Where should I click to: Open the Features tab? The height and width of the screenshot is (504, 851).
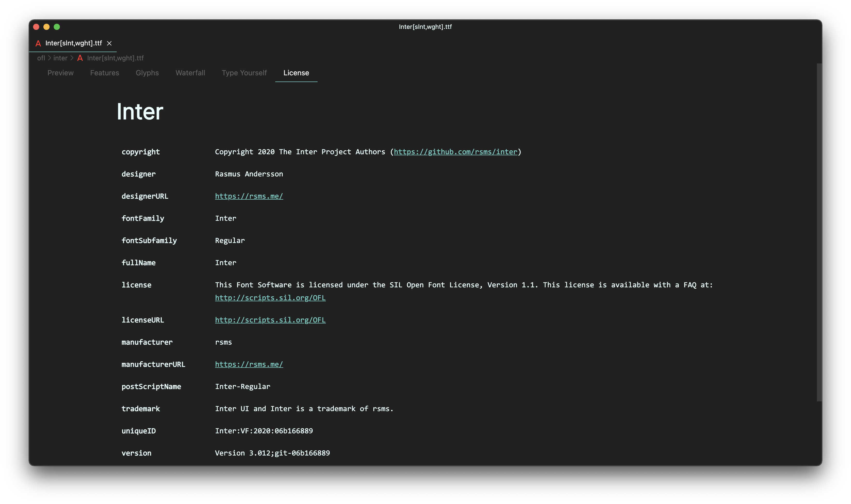pyautogui.click(x=105, y=73)
